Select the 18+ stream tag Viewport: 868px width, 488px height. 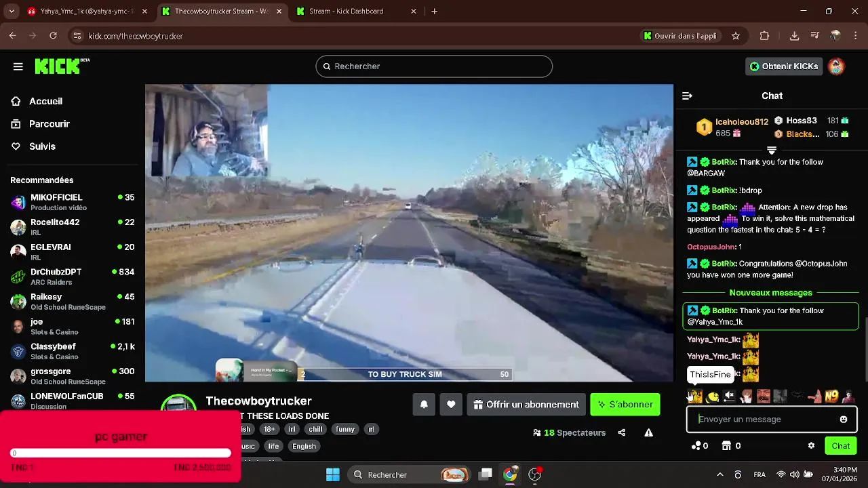coord(269,429)
